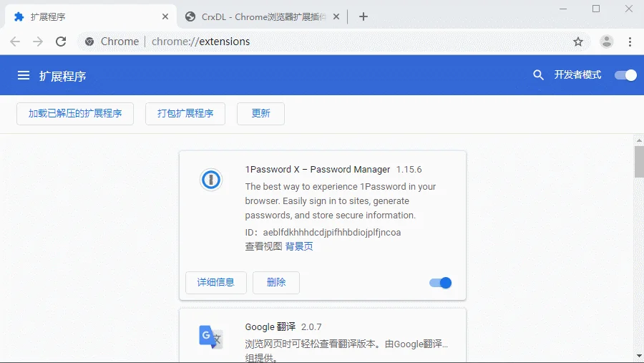
Task: Click the version number 2.0.7
Action: (311, 326)
